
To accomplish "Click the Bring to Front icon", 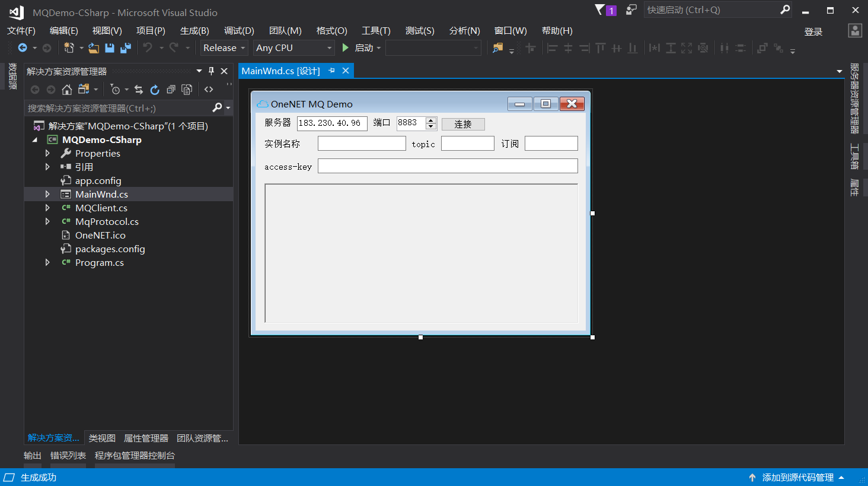I will point(762,48).
